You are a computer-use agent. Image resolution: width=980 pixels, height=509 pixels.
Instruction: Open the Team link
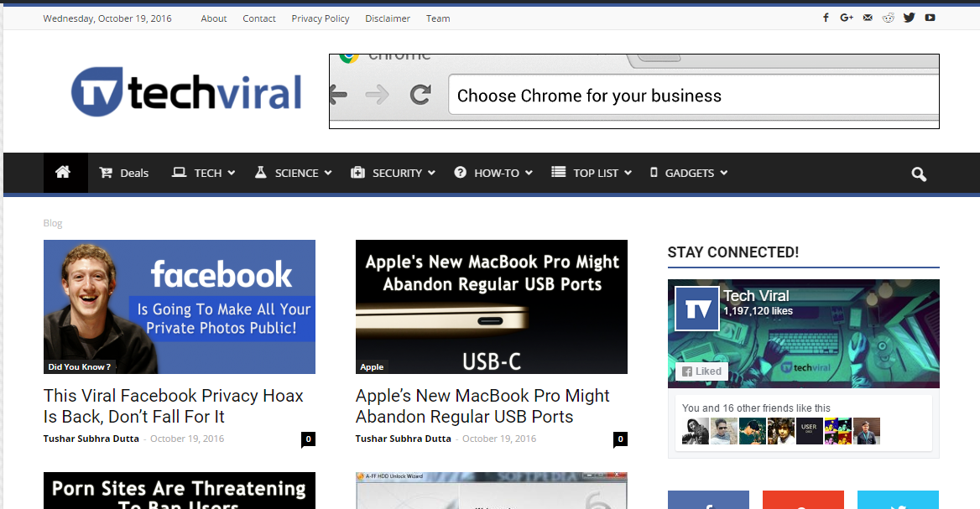tap(438, 18)
